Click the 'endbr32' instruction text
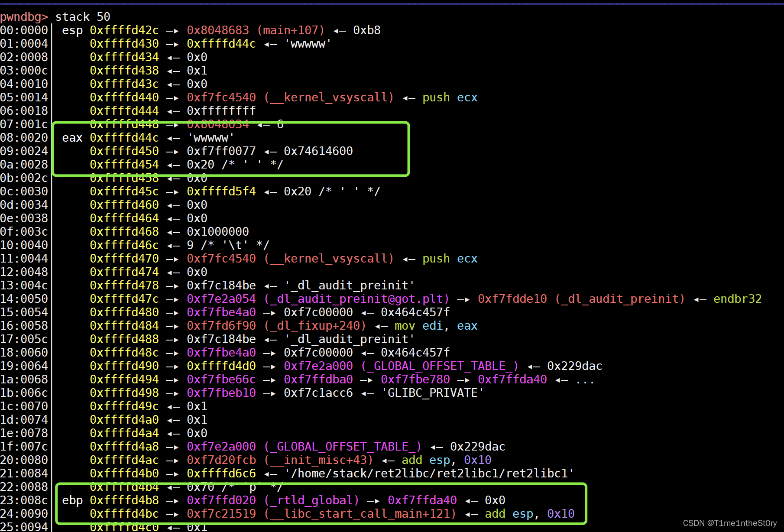Screen dimensions: 784x532 point(738,299)
